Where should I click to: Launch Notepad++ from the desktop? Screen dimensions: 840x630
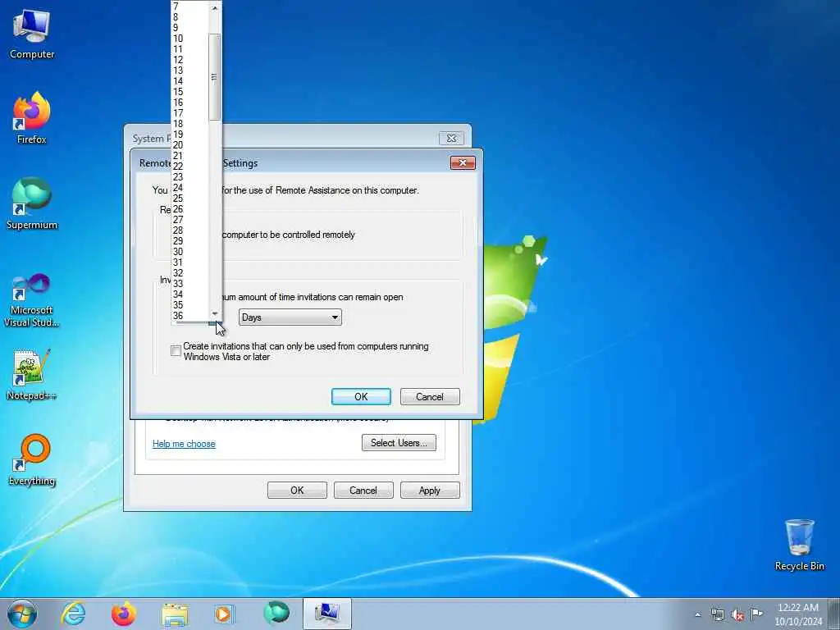32,375
